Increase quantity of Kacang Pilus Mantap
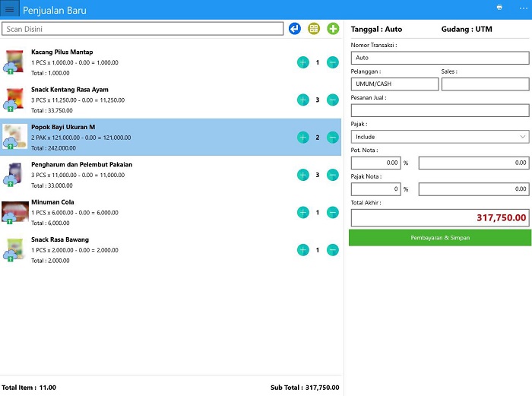 tap(303, 62)
